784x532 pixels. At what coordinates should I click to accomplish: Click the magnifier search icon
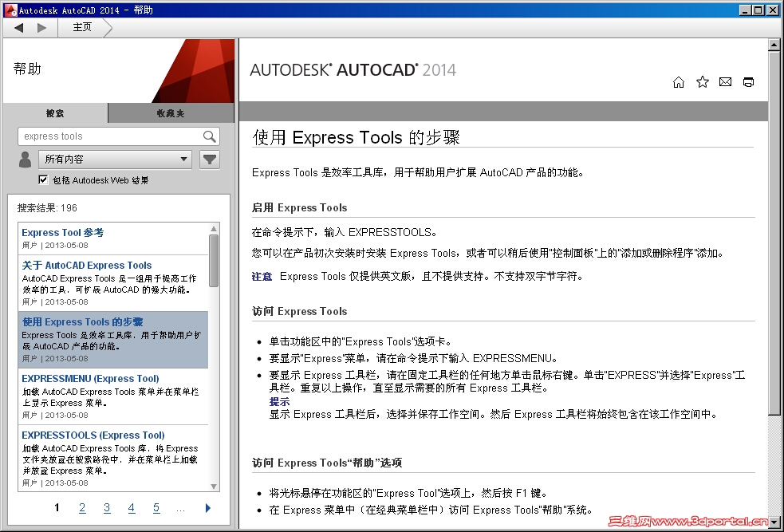pos(210,136)
